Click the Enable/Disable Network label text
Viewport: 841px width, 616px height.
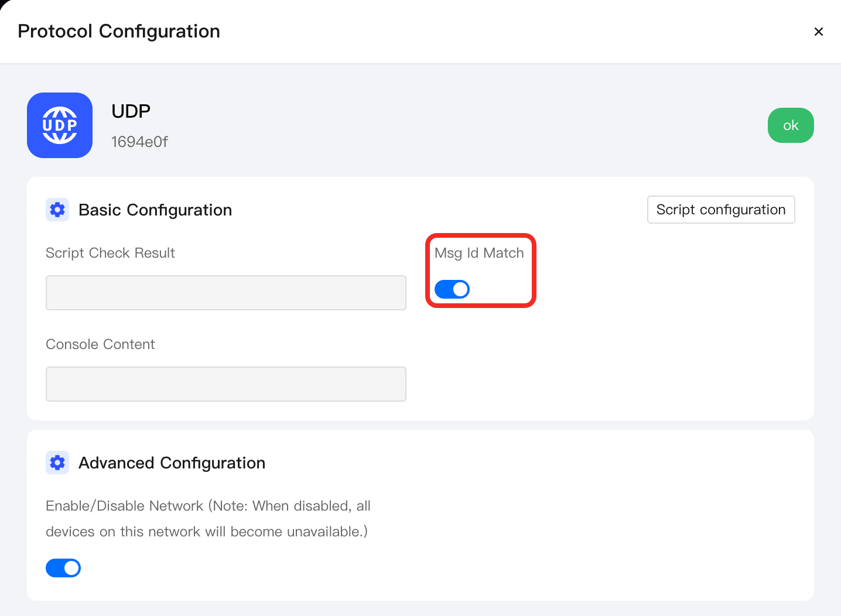click(x=125, y=506)
